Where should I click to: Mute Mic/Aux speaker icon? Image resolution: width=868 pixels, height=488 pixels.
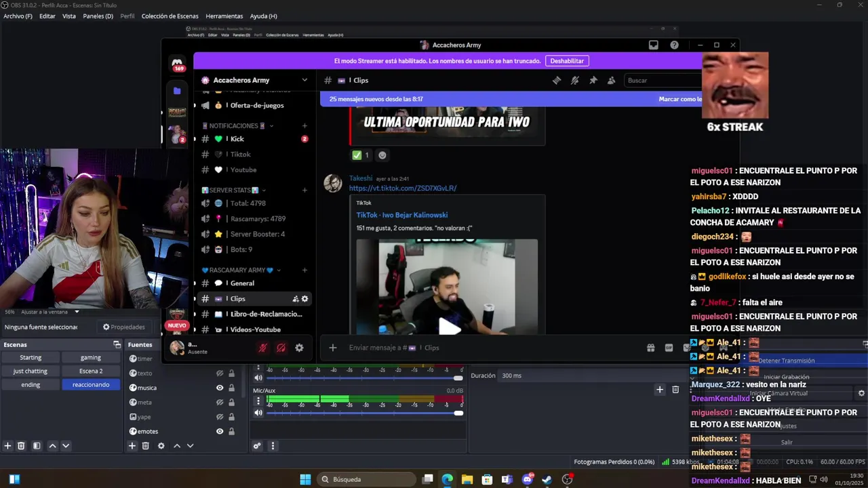pos(258,413)
